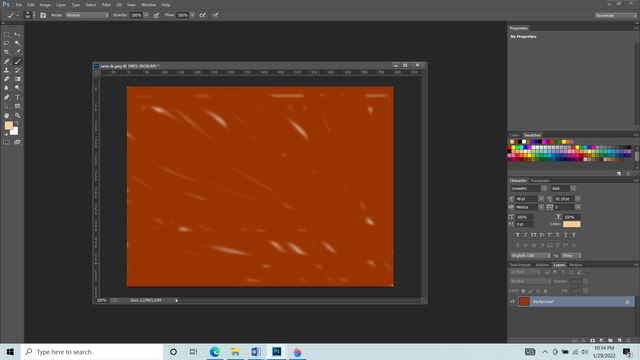Select the Clone Stamp tool
This screenshot has width=640, height=360.
(7, 71)
